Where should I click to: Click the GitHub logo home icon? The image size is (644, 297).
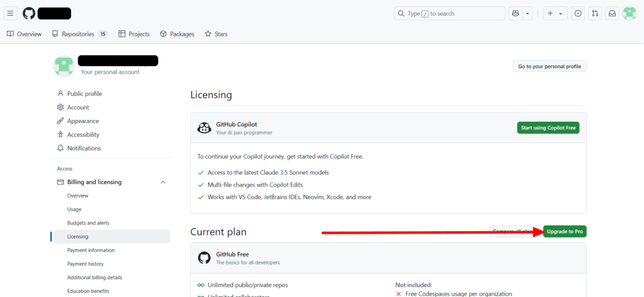[x=29, y=14]
